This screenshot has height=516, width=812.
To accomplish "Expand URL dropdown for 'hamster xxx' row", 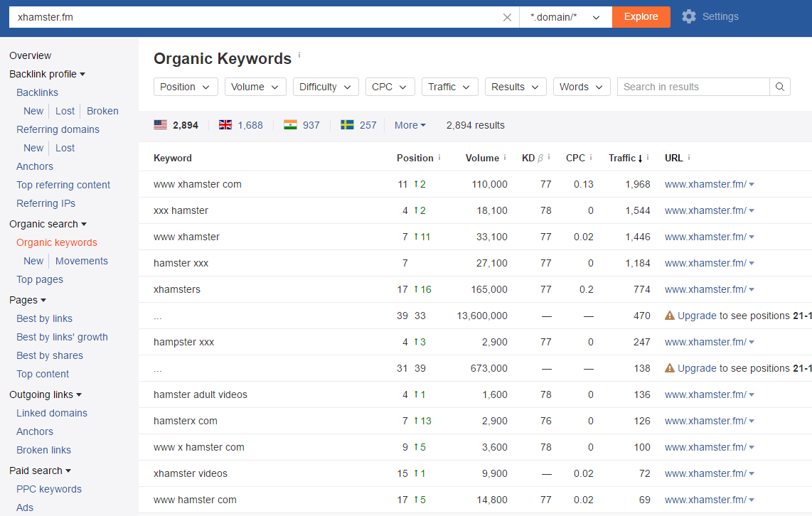I will tap(752, 264).
